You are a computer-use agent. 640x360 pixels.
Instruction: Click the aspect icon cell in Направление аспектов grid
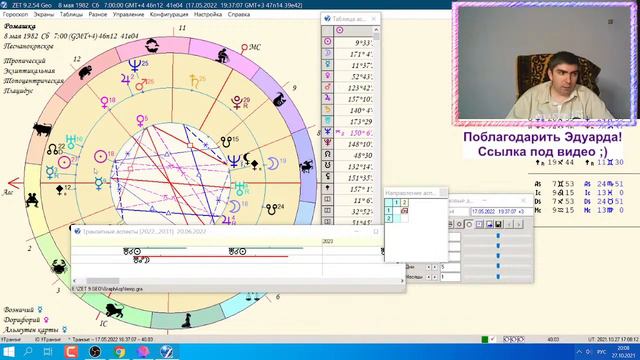point(404,211)
